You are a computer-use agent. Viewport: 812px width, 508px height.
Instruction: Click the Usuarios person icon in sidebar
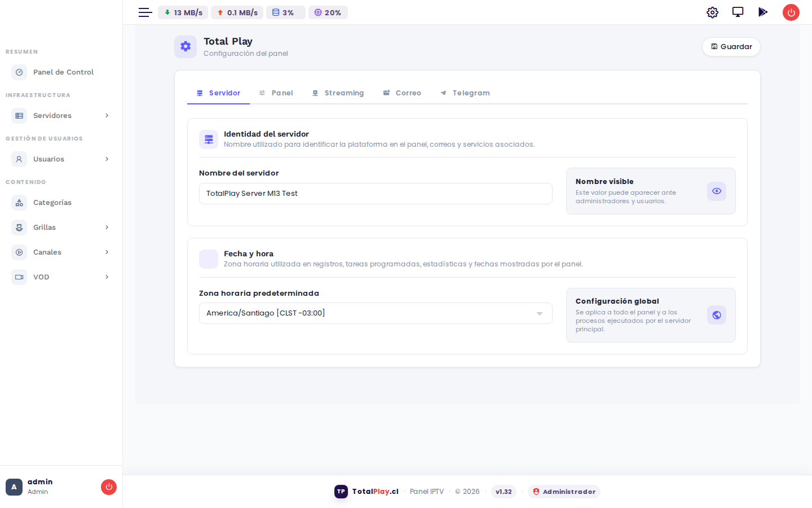click(x=19, y=159)
